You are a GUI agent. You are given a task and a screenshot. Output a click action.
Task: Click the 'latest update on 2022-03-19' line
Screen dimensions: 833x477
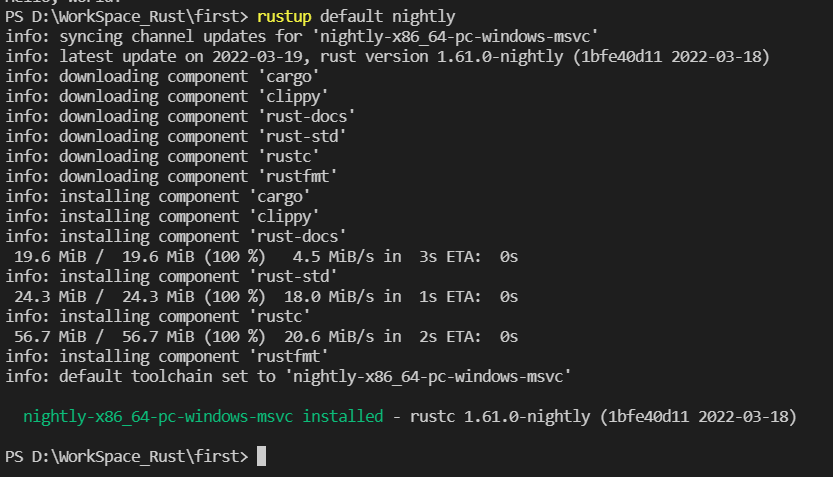point(388,56)
